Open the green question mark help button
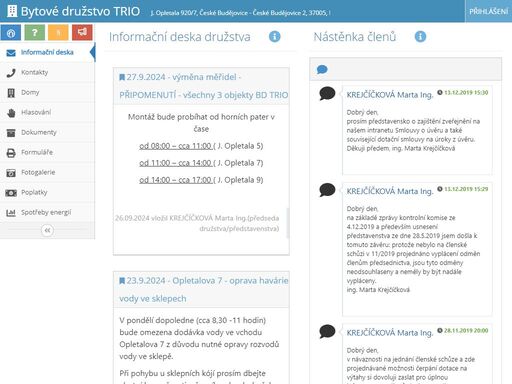The image size is (512, 384). pyautogui.click(x=35, y=33)
